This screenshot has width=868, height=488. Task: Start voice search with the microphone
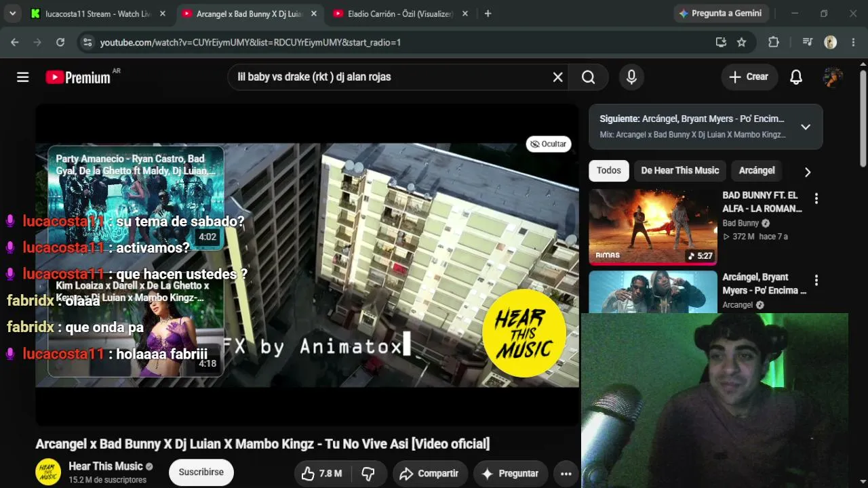pos(631,77)
